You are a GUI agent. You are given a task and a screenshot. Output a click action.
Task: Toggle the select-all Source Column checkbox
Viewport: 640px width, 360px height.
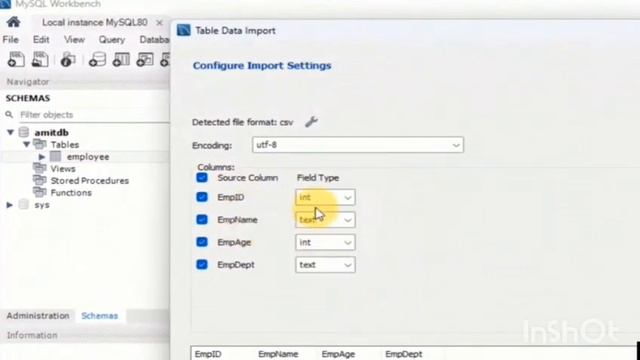[202, 178]
